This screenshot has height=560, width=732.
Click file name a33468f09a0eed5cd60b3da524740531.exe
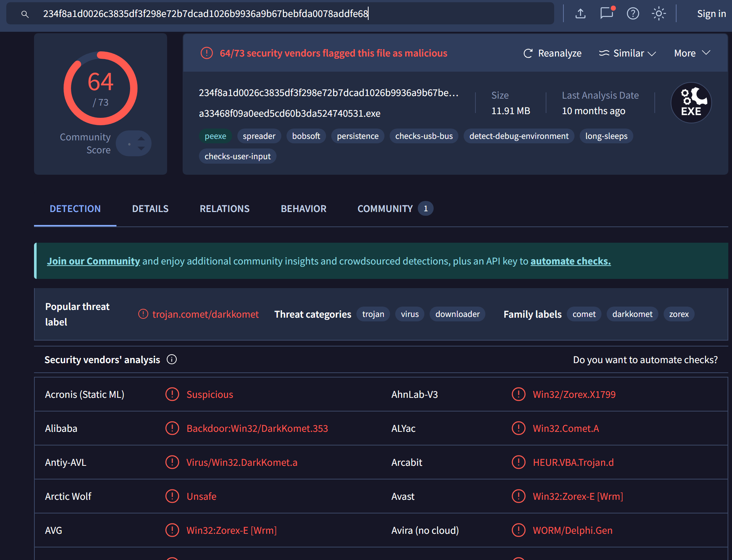[x=290, y=113]
